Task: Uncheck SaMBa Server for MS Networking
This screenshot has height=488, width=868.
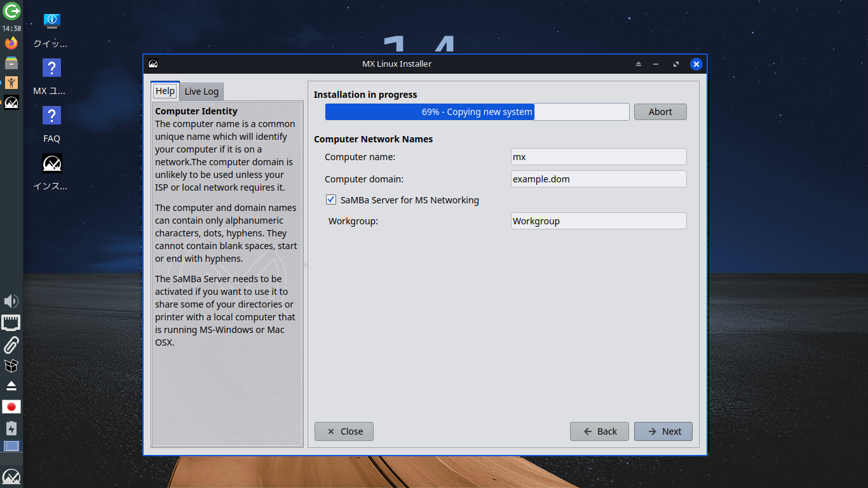Action: pyautogui.click(x=331, y=200)
